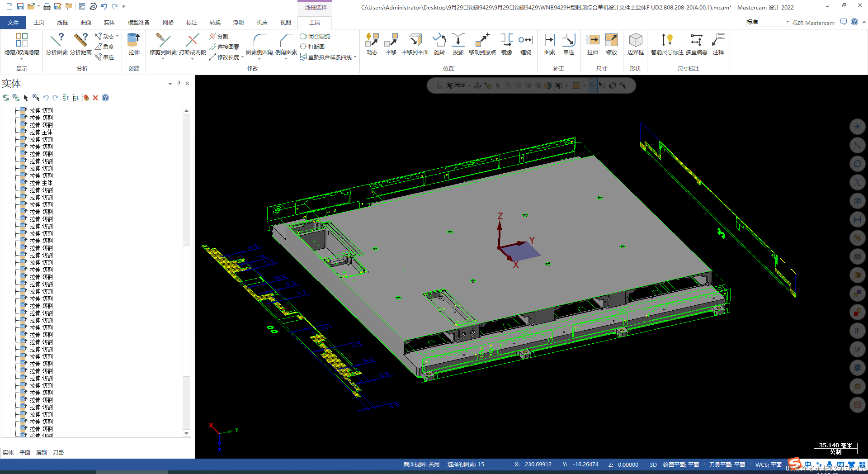Click regenerate selected icon in 实体 panel
Screen dimensions: 868x474
(x=6, y=98)
